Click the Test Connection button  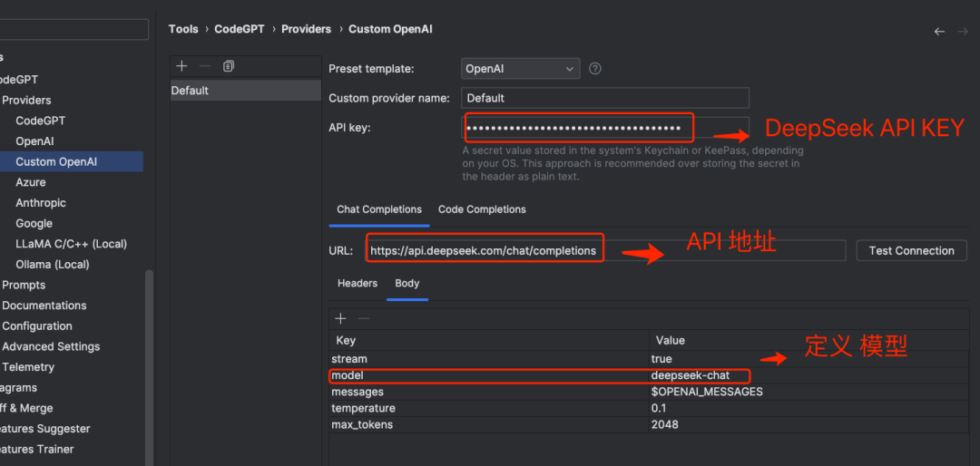[x=911, y=251]
